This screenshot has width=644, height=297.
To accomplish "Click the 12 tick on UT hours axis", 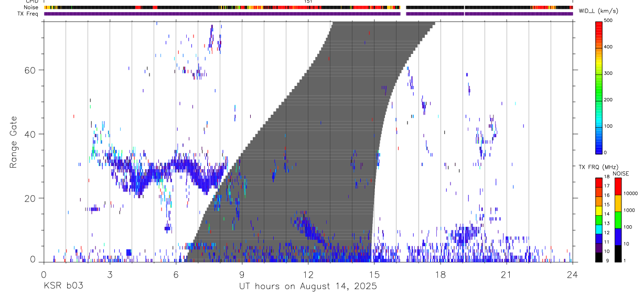I will [308, 274].
